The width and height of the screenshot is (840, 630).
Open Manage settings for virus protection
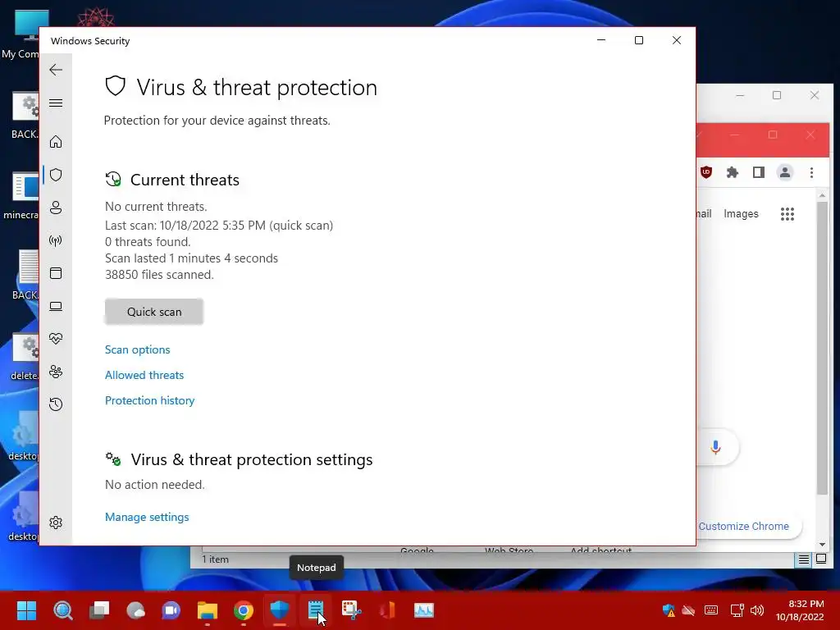click(x=147, y=517)
